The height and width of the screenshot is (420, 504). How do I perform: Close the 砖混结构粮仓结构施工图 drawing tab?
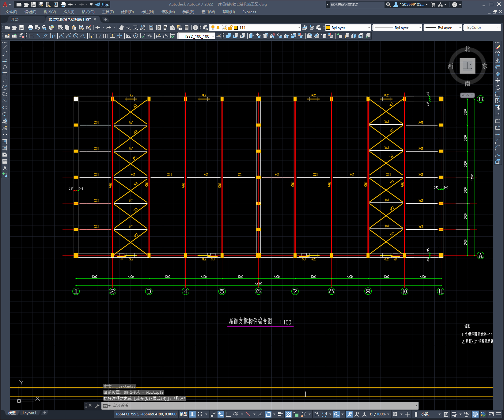[95, 19]
